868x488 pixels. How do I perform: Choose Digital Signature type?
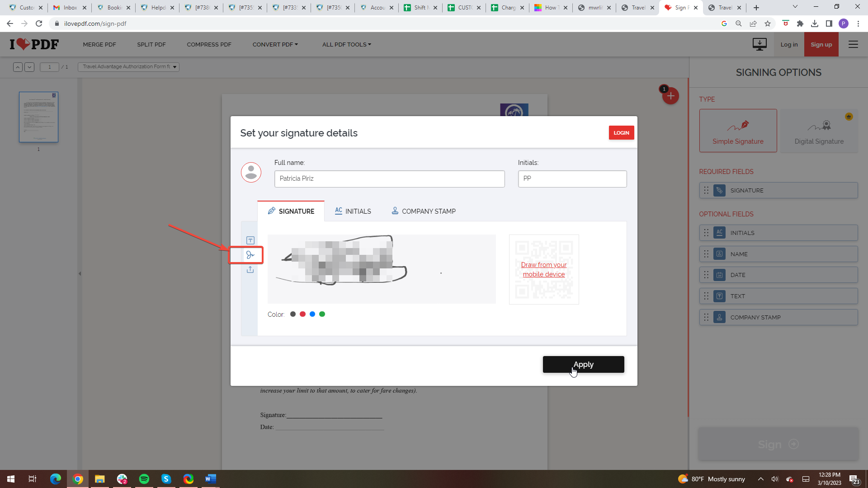[x=819, y=131]
